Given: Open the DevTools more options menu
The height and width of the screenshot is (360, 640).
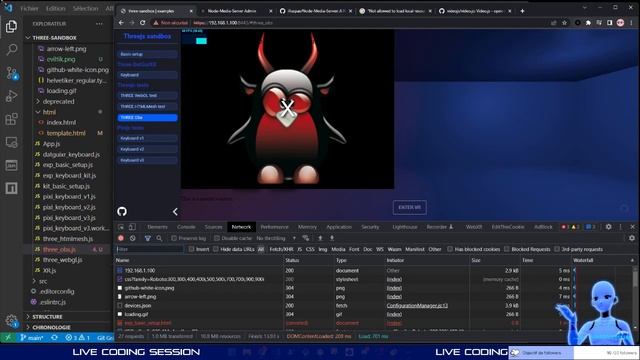Looking at the screenshot, I should (x=620, y=227).
